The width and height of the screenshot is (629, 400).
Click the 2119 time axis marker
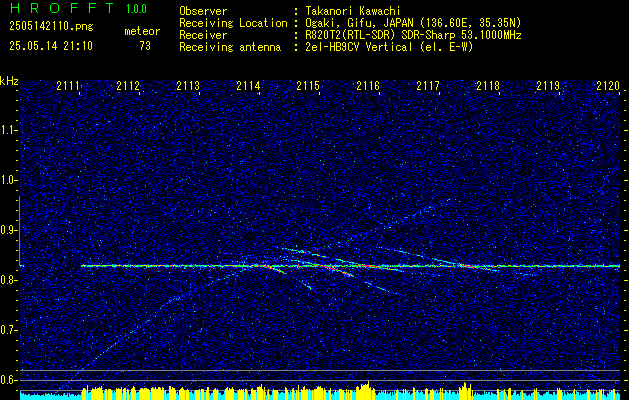point(548,86)
